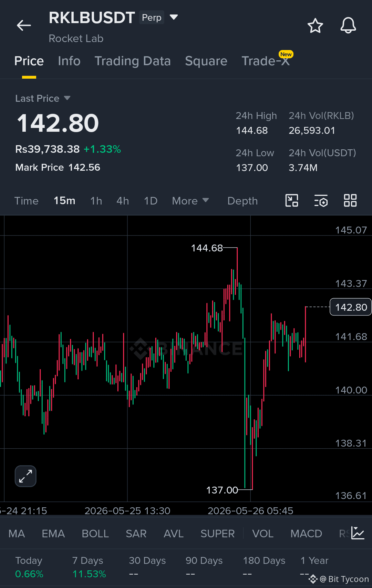Select the 4h chart interval

(x=123, y=201)
